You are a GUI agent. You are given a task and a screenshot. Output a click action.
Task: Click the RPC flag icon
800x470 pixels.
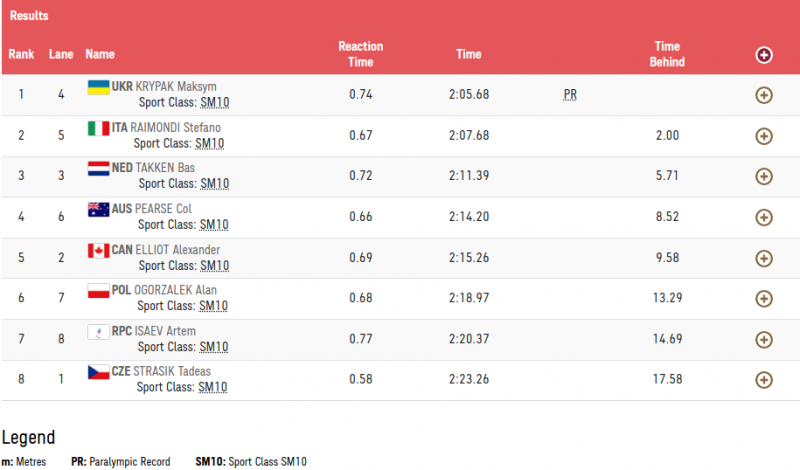pyautogui.click(x=98, y=331)
